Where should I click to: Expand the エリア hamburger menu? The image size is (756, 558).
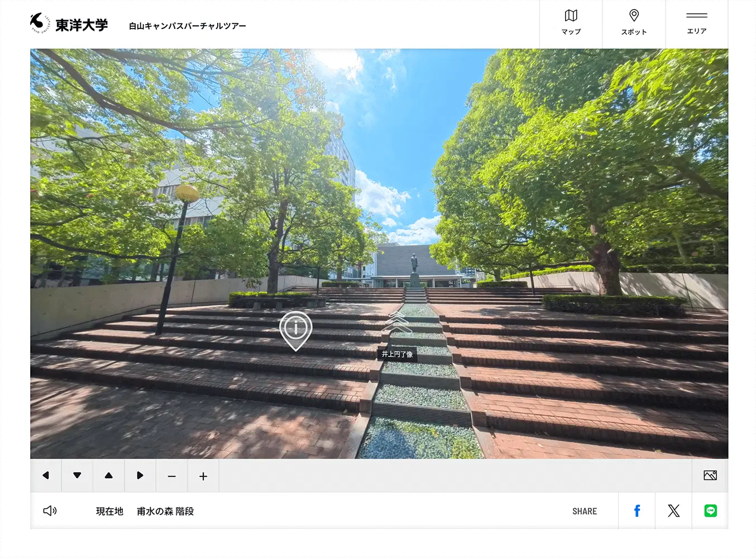click(x=696, y=23)
